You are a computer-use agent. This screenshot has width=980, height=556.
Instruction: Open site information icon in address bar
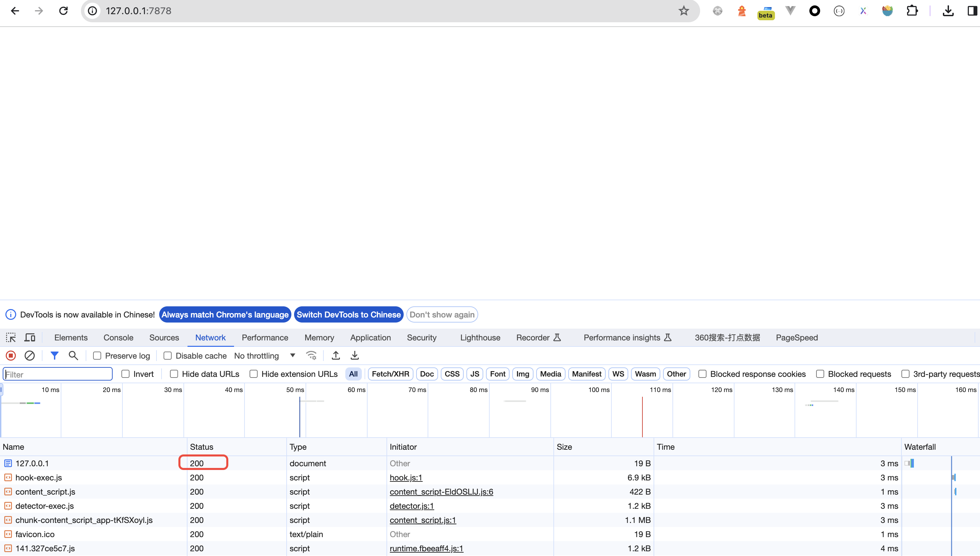tap(92, 11)
